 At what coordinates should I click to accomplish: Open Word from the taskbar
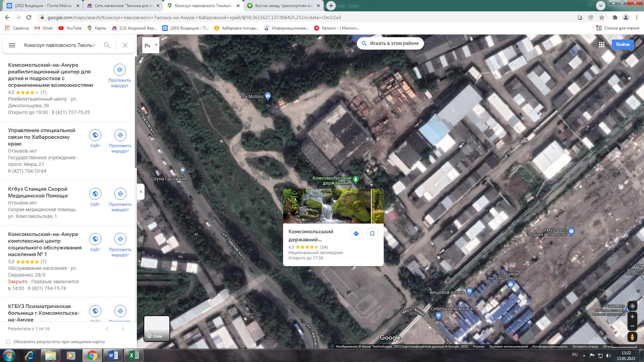[x=113, y=355]
